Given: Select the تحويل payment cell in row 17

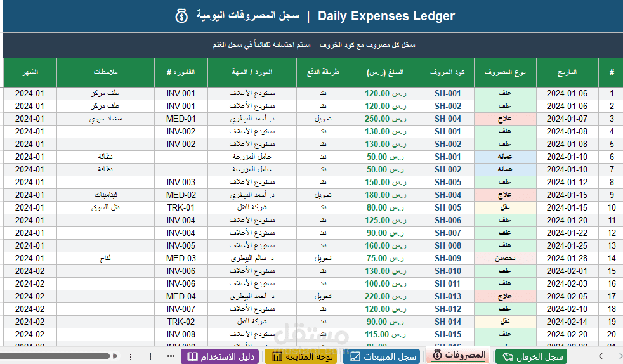Looking at the screenshot, I should [x=323, y=297].
